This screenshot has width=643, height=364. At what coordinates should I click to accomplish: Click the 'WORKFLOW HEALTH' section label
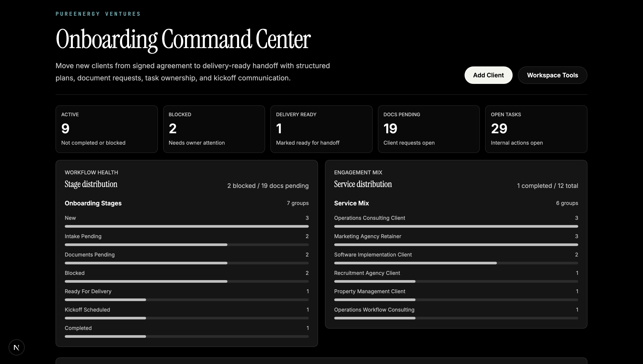91,173
